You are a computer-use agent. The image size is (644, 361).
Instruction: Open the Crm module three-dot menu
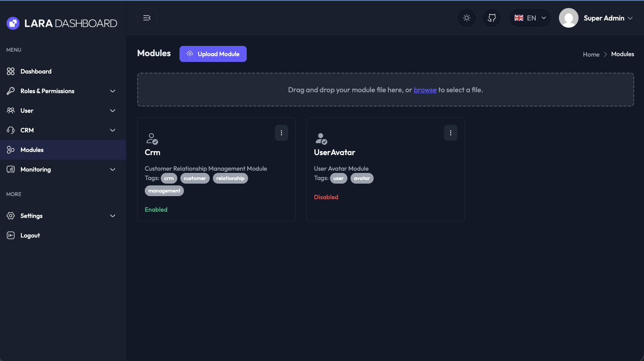coord(281,133)
